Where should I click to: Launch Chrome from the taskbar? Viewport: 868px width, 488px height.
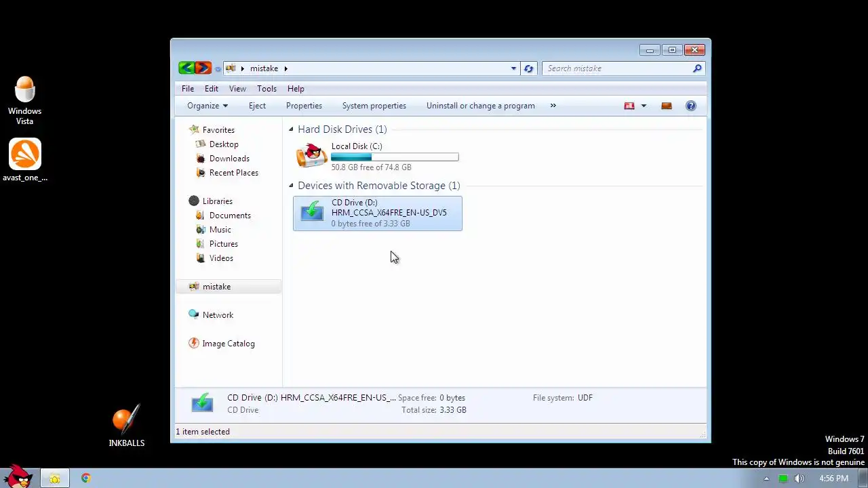[85, 479]
